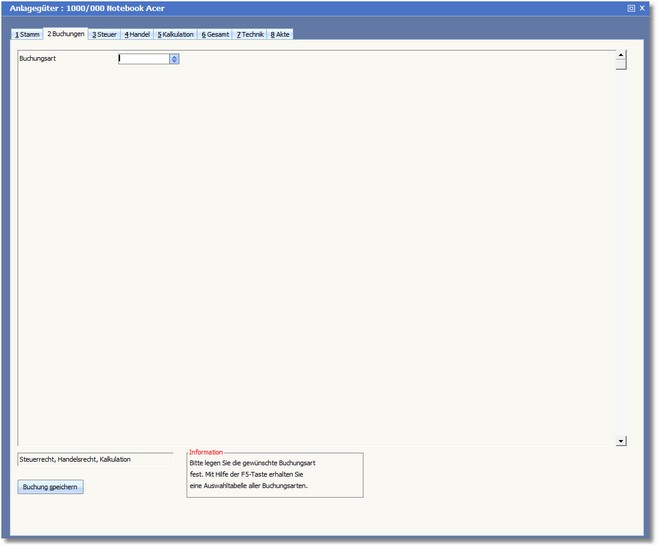Viewport: 658px width, 547px height.
Task: Open the Akte tab
Action: (280, 34)
